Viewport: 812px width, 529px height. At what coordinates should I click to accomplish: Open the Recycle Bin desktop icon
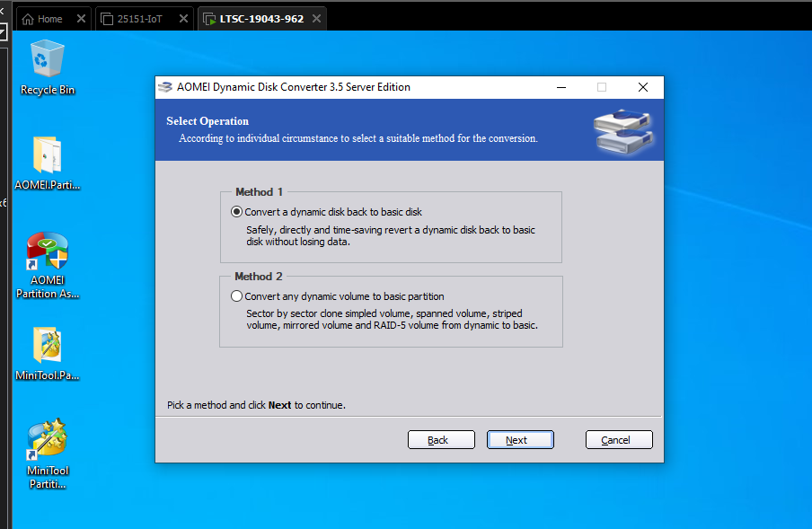click(47, 67)
